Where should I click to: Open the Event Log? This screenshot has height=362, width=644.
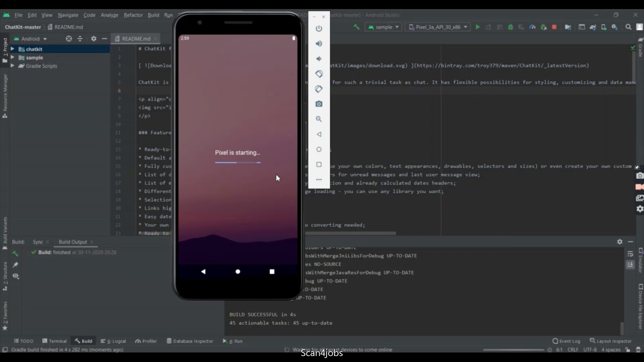pos(566,341)
